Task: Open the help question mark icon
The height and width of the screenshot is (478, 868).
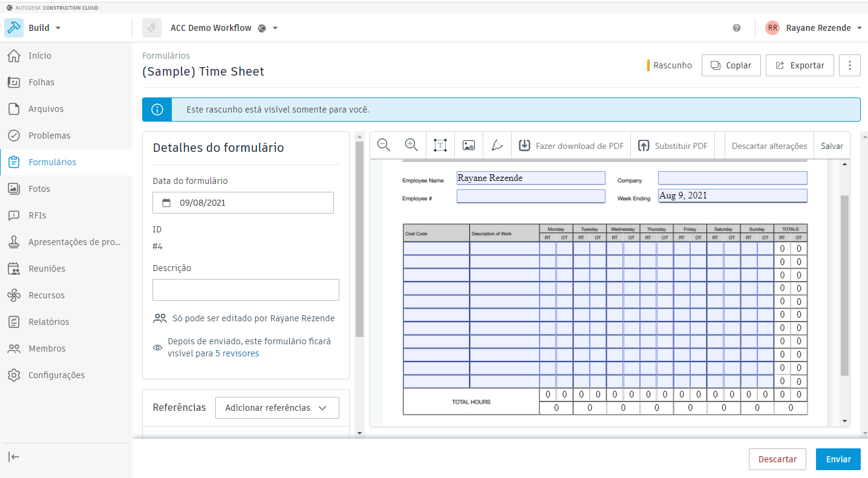Action: pyautogui.click(x=736, y=28)
